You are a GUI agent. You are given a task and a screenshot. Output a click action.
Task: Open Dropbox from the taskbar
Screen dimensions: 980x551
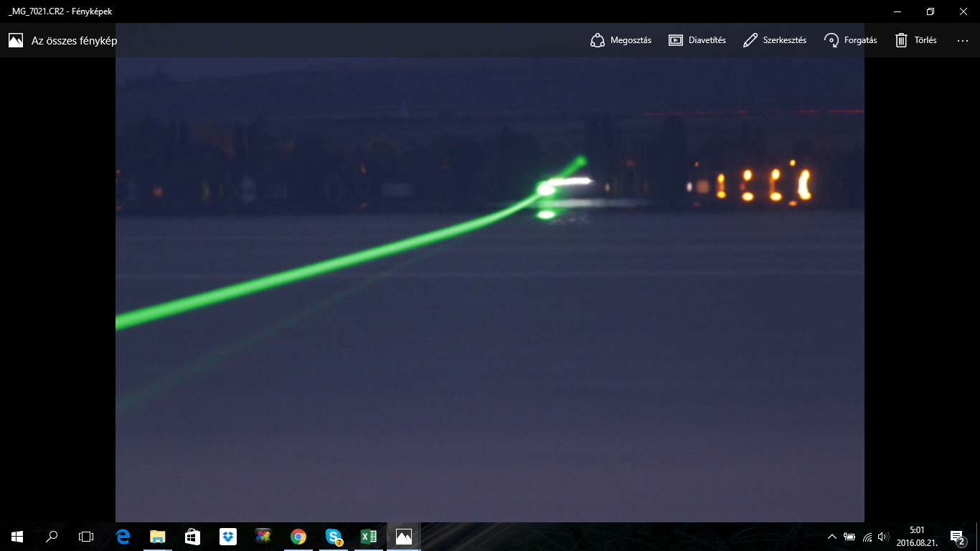(x=228, y=536)
